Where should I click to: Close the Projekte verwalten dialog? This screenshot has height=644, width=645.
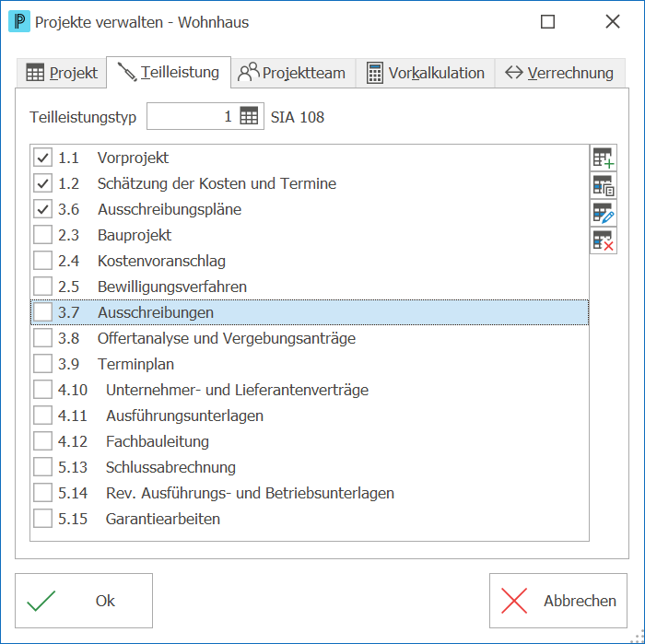pyautogui.click(x=613, y=21)
